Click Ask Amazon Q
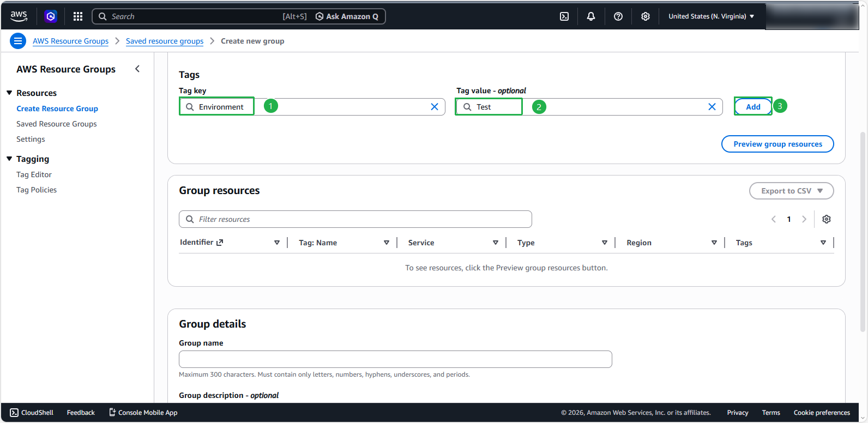 (x=347, y=16)
